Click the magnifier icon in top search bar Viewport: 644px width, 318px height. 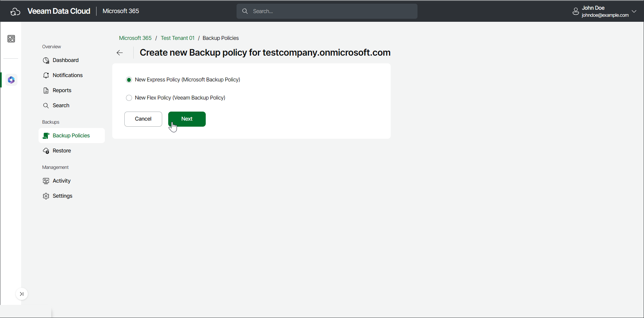coord(245,11)
